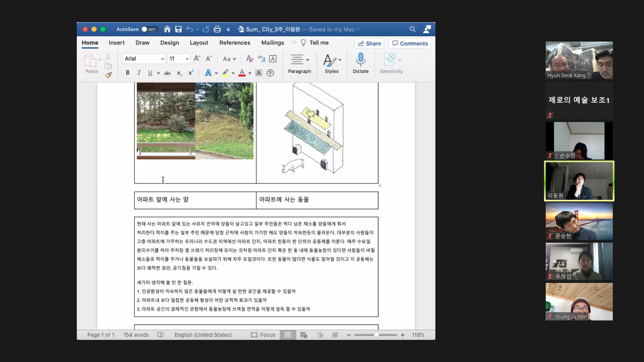The image size is (644, 362).
Task: Click the Share button
Action: (x=370, y=43)
